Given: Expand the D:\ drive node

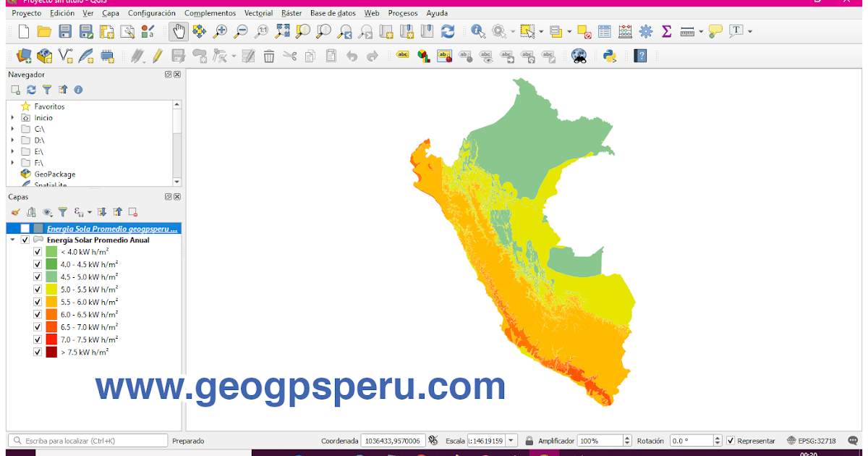Looking at the screenshot, I should click(12, 140).
